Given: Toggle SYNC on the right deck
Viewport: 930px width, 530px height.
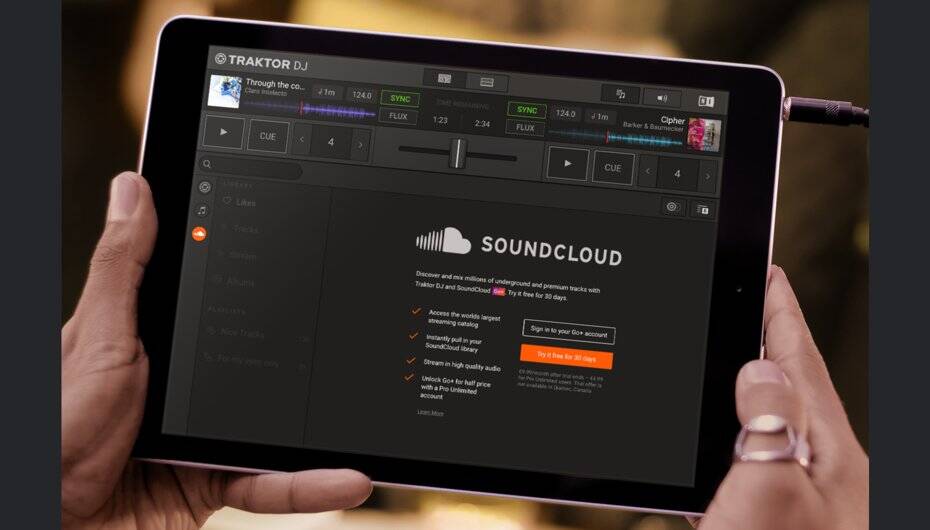Looking at the screenshot, I should pyautogui.click(x=527, y=110).
